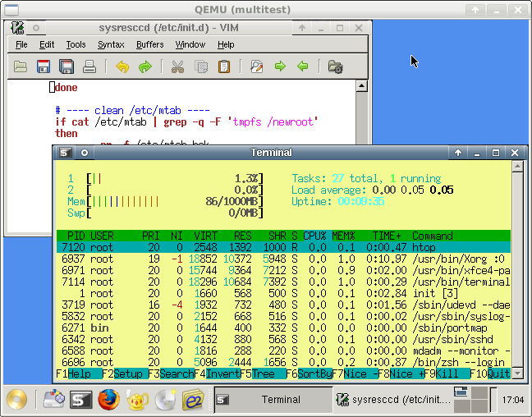Open the Syntax menu in VIM
This screenshot has width=532, height=417.
[x=111, y=44]
